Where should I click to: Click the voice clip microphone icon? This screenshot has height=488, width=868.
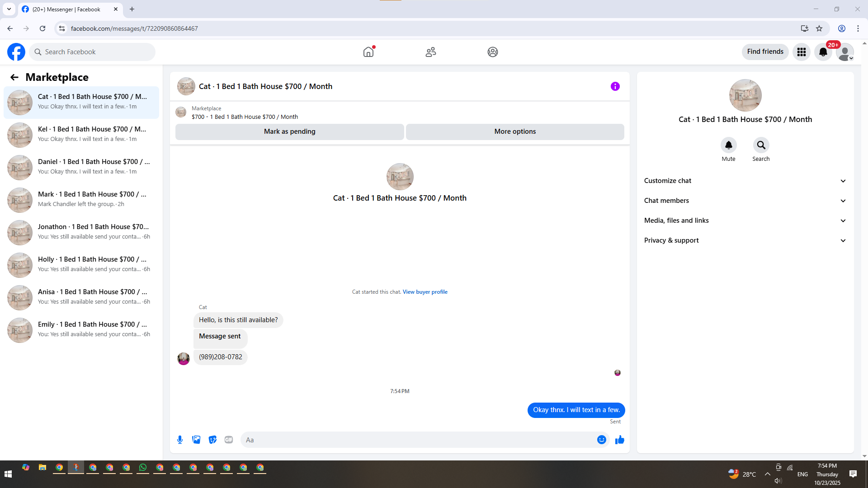click(180, 440)
